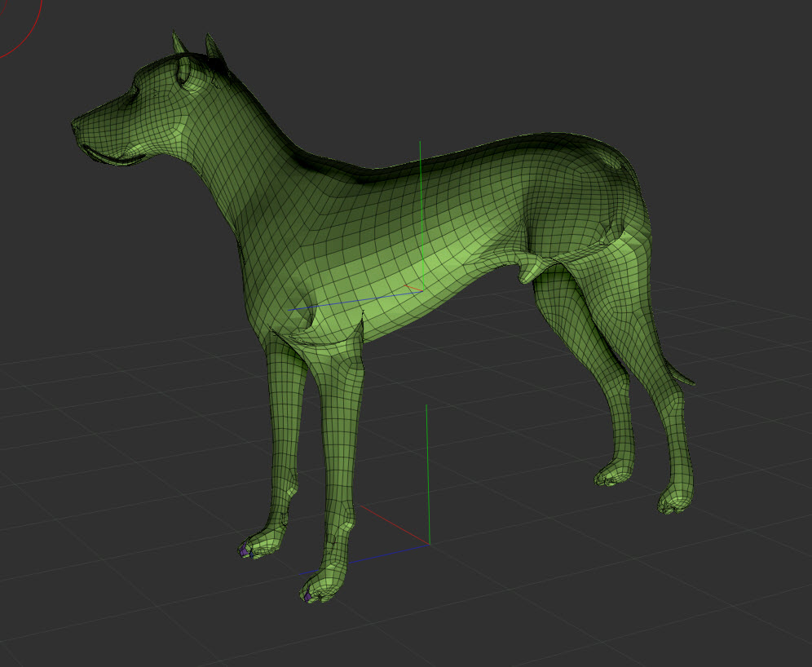Click the rearmost hind paw of the dog
This screenshot has height=667, width=812.
click(x=674, y=499)
